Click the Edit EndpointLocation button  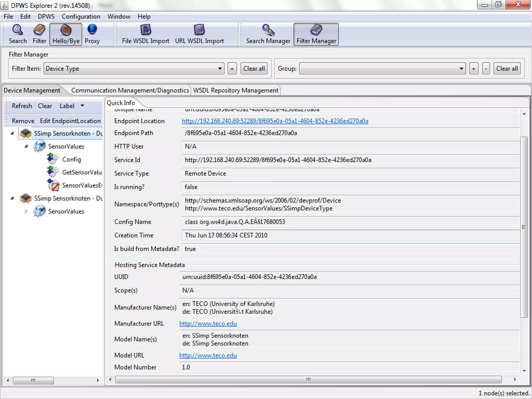click(x=70, y=121)
